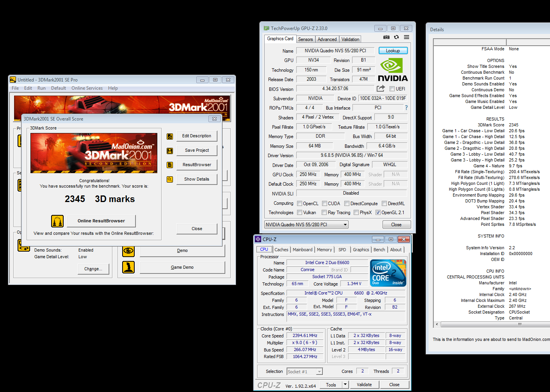Click the Lookup button in GPU-Z
Viewport: 550px width, 392px height.
click(x=393, y=51)
